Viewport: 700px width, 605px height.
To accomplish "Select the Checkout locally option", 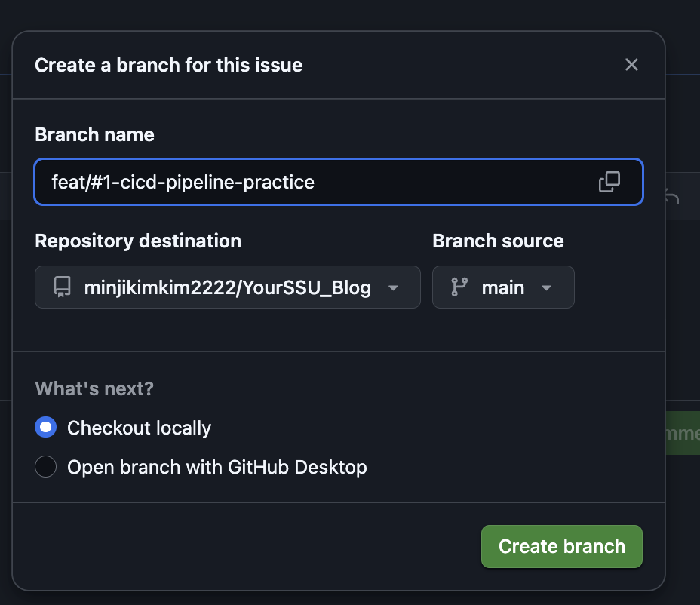I will click(x=45, y=427).
